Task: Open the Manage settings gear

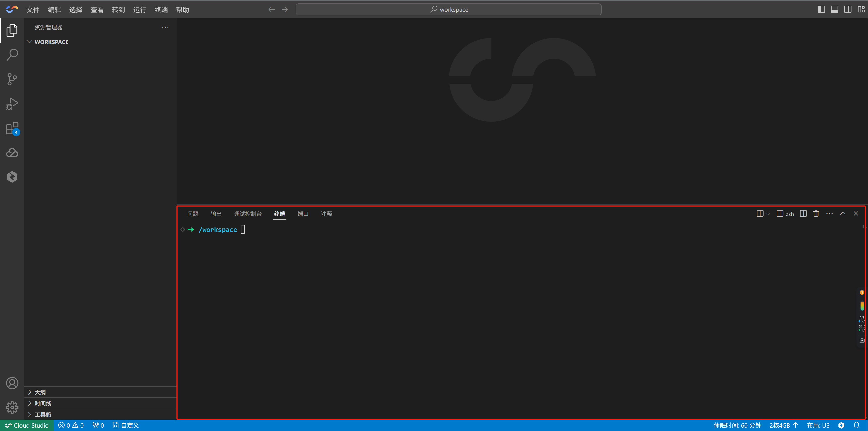Action: pyautogui.click(x=12, y=408)
